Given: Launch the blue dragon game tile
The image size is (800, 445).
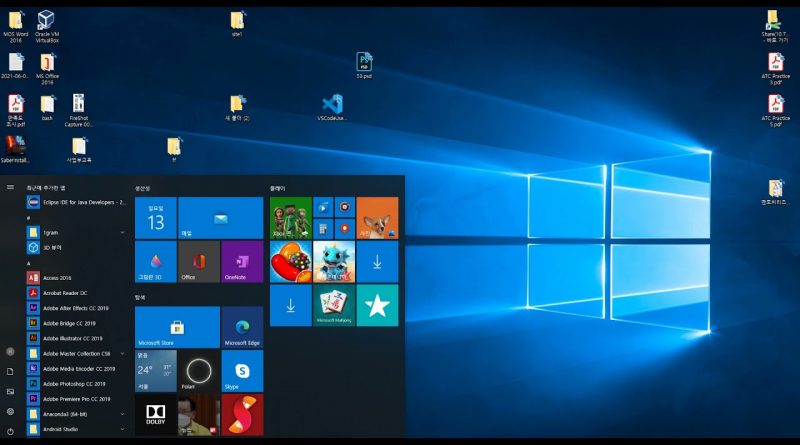Looking at the screenshot, I should [x=334, y=262].
